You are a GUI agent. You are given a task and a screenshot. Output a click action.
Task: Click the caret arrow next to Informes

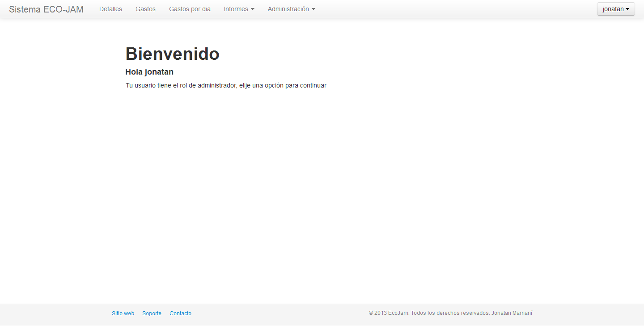(252, 9)
